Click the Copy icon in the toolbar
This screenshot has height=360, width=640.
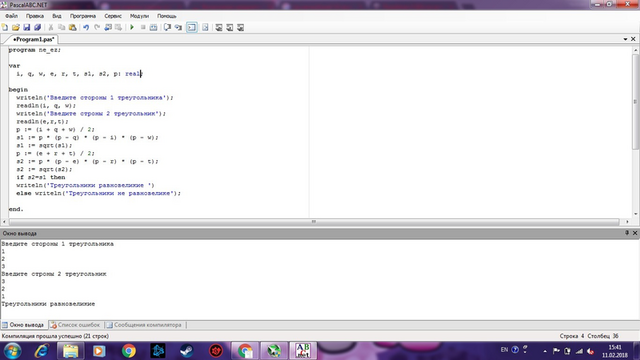point(62,27)
